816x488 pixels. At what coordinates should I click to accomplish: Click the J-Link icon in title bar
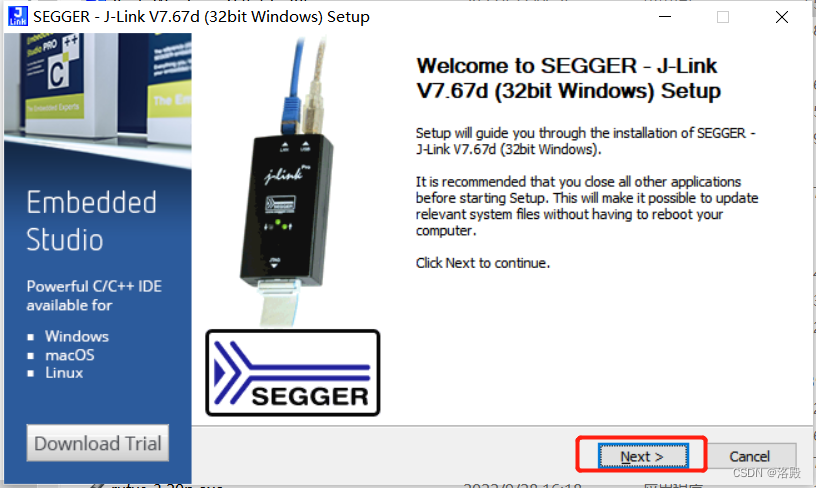tap(18, 16)
